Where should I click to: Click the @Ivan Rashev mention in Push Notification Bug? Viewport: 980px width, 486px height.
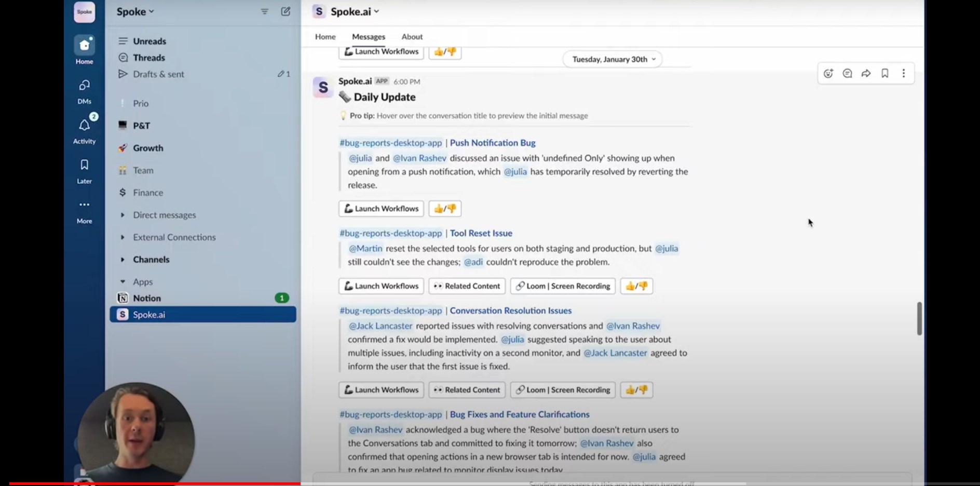pos(419,158)
